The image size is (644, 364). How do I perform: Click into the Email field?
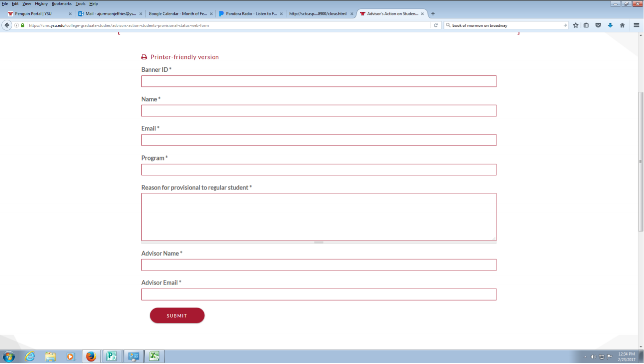pos(319,140)
